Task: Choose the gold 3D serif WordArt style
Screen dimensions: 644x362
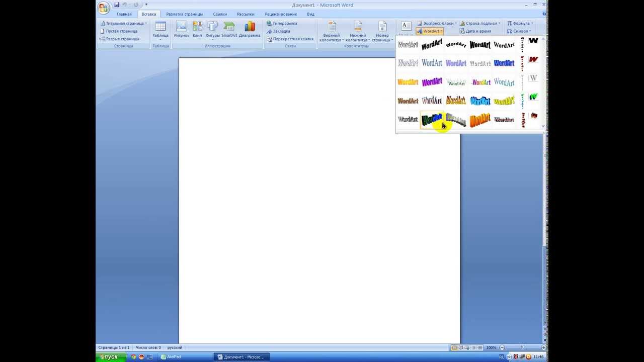Action: (456, 101)
